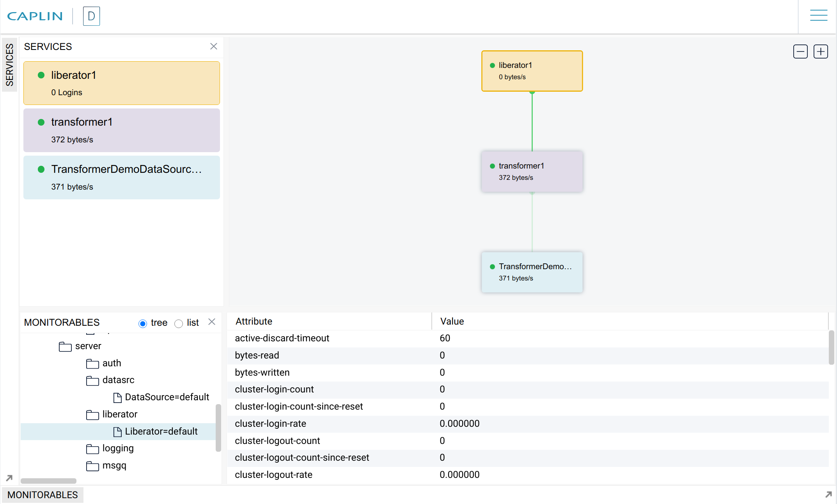Open the hamburger menu icon
This screenshot has height=504, width=837.
818,16
